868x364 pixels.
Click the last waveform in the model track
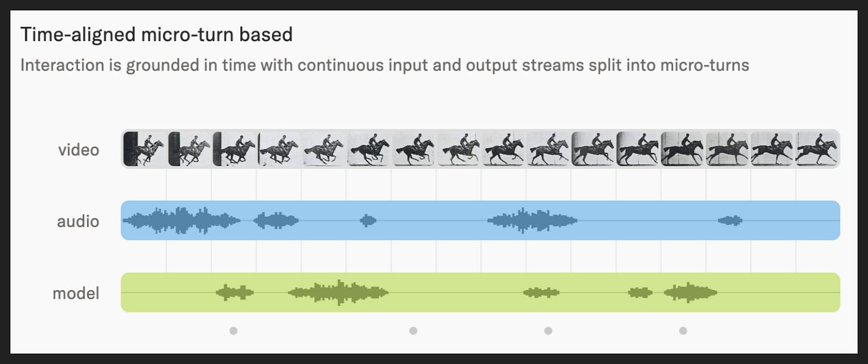point(690,292)
